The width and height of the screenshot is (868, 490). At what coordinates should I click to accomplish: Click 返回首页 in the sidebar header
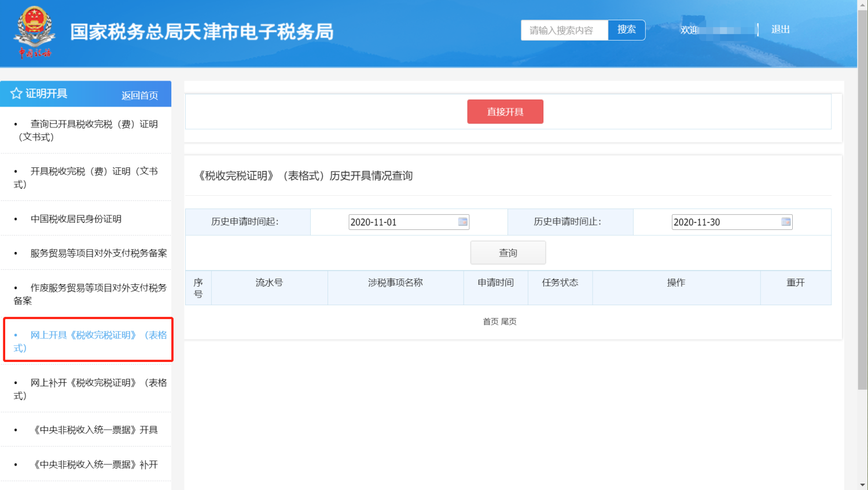[x=139, y=96]
